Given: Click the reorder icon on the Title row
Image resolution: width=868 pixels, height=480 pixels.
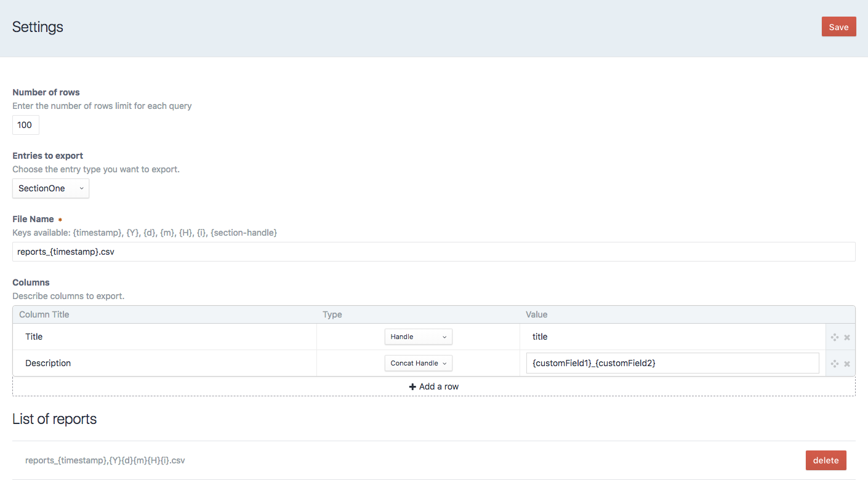Looking at the screenshot, I should pyautogui.click(x=834, y=337).
